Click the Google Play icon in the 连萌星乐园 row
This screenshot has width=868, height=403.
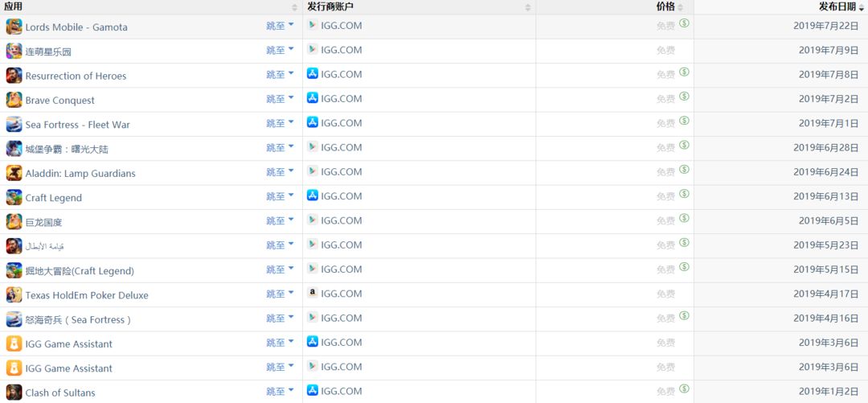(x=313, y=49)
